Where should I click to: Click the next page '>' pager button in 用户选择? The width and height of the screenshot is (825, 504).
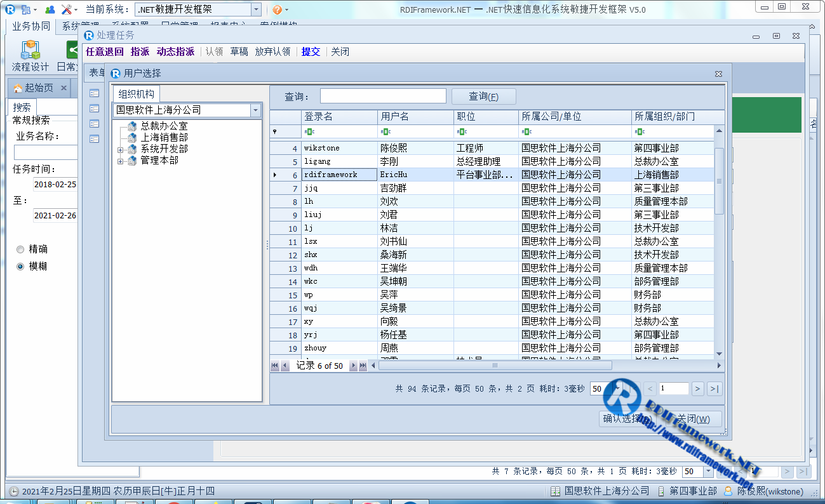(x=697, y=388)
